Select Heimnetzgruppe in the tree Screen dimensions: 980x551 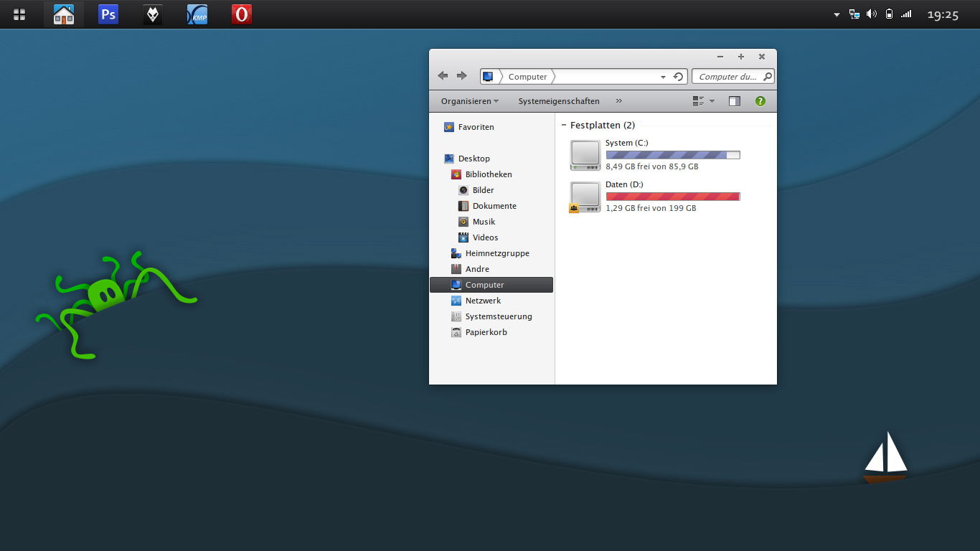pos(491,253)
